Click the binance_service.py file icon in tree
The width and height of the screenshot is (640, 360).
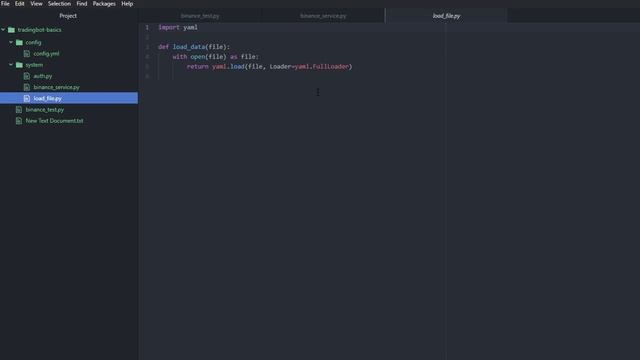27,87
